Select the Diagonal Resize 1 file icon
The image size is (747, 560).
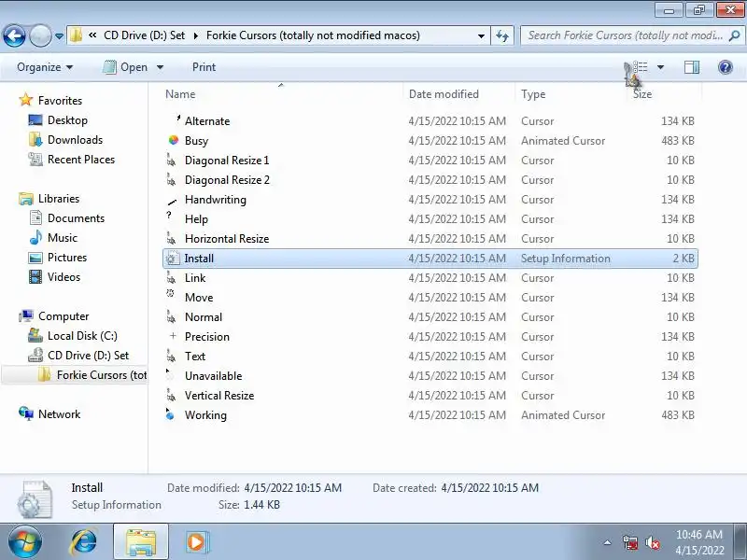point(172,160)
